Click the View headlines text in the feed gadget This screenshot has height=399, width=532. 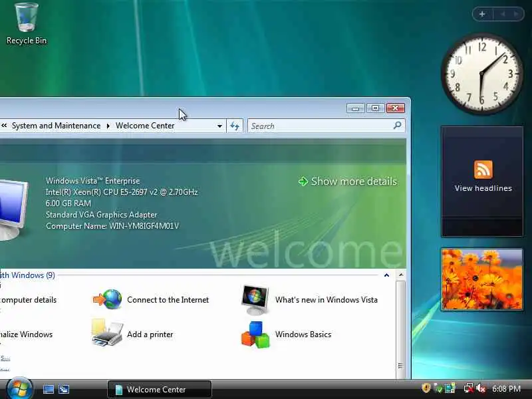click(483, 188)
